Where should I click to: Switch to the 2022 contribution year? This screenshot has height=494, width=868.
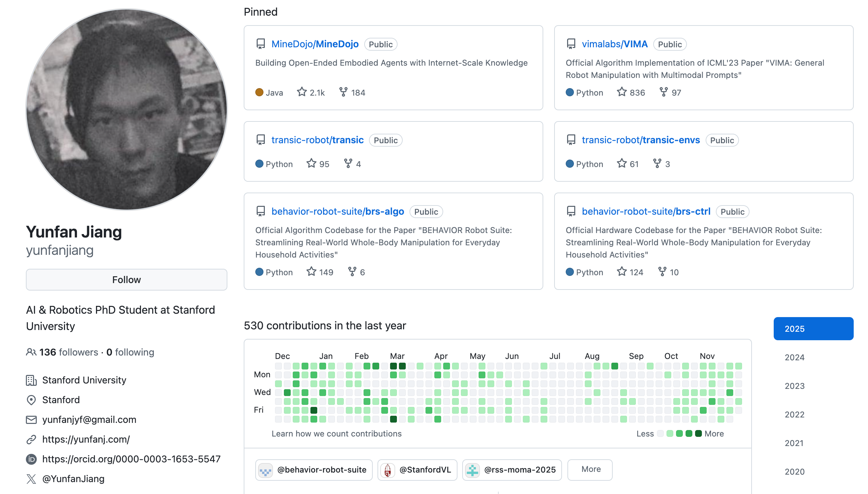794,414
